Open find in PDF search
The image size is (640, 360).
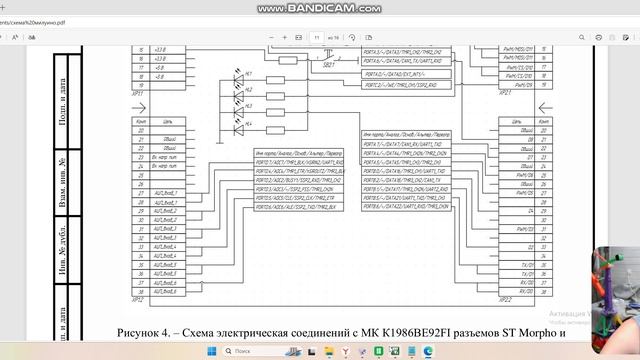[582, 37]
